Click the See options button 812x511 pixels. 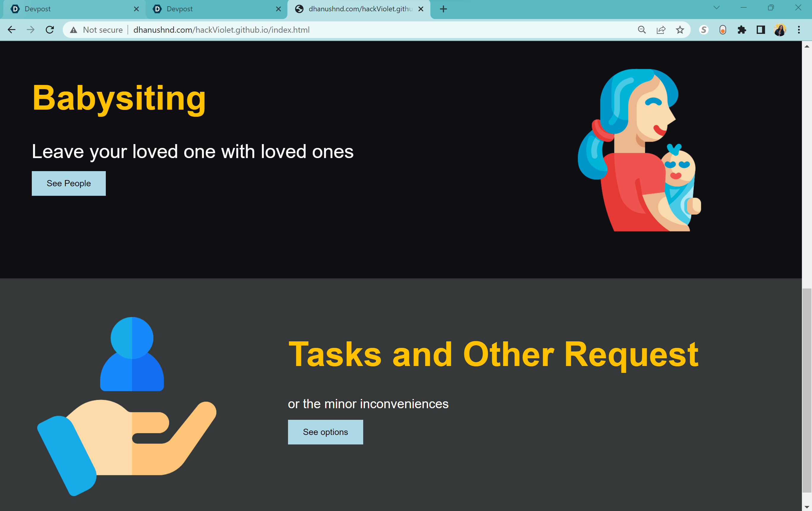point(325,432)
